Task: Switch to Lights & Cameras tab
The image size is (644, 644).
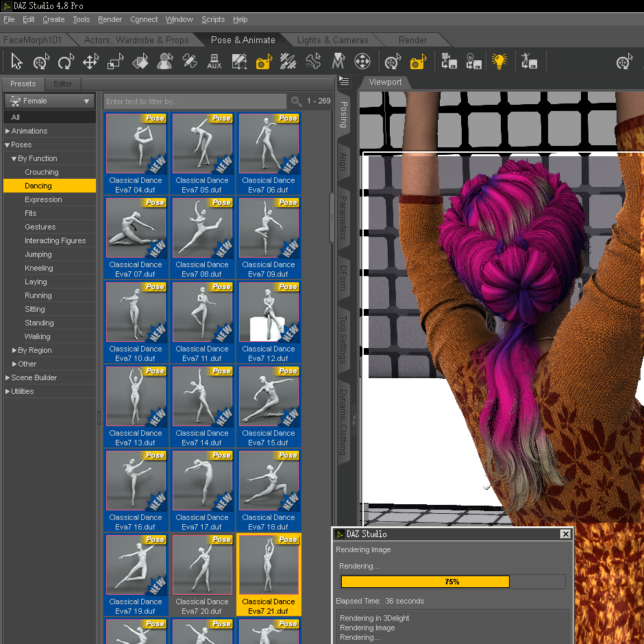Action: (332, 40)
